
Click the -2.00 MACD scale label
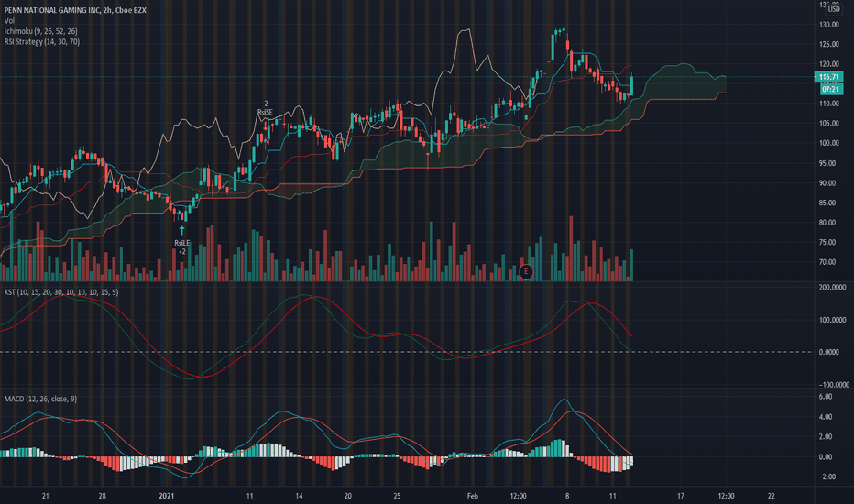pyautogui.click(x=827, y=477)
